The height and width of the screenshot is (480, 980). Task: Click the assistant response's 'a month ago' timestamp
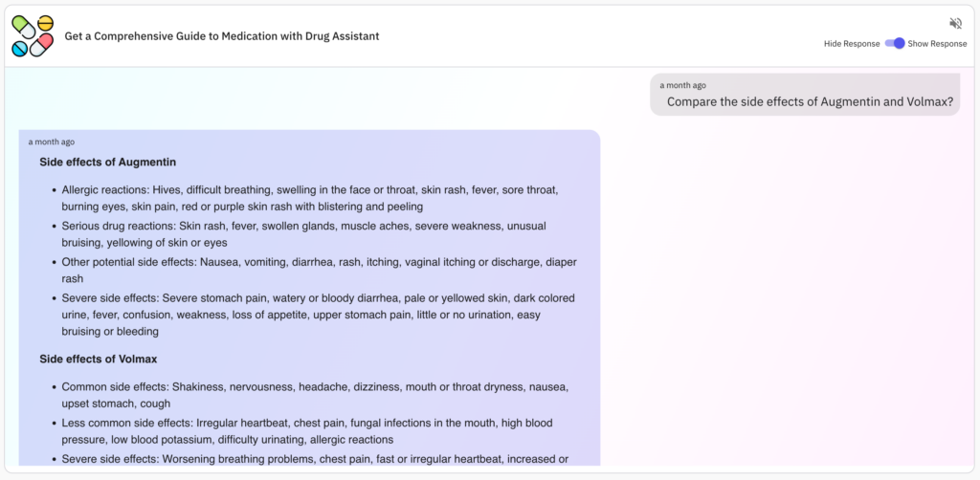52,142
